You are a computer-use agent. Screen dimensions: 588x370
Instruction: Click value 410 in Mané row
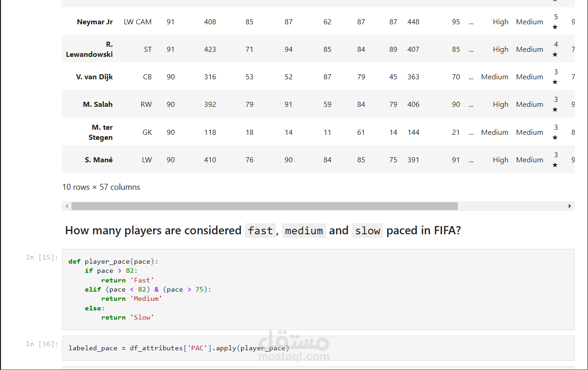210,160
